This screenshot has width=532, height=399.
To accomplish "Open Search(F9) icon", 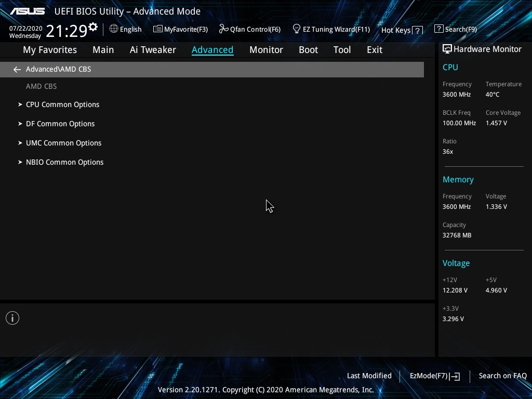I will 438,29.
